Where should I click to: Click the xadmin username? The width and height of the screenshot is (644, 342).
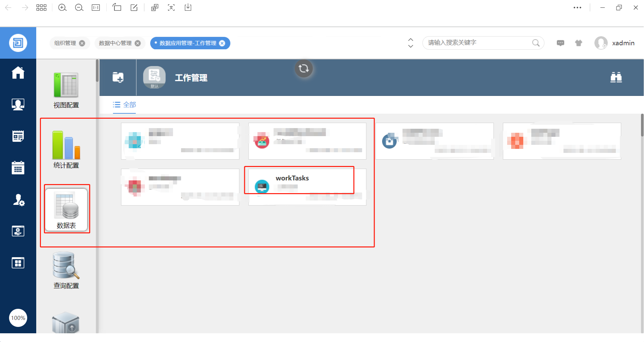(623, 43)
